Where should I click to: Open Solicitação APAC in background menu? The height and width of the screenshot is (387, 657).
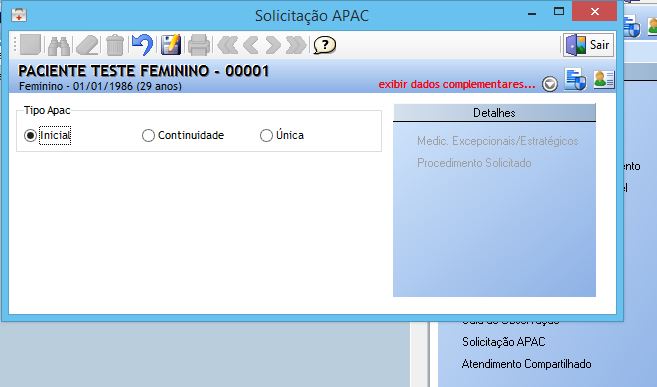(504, 342)
